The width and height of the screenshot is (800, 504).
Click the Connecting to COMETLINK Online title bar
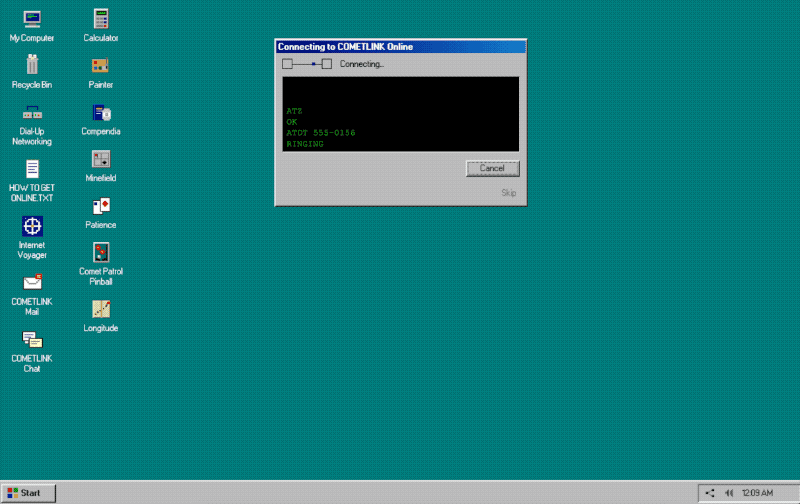tap(401, 46)
